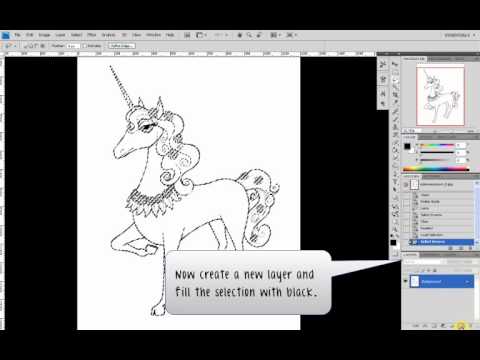Click the Refine Edge button
The height and width of the screenshot is (360, 480).
(x=121, y=46)
